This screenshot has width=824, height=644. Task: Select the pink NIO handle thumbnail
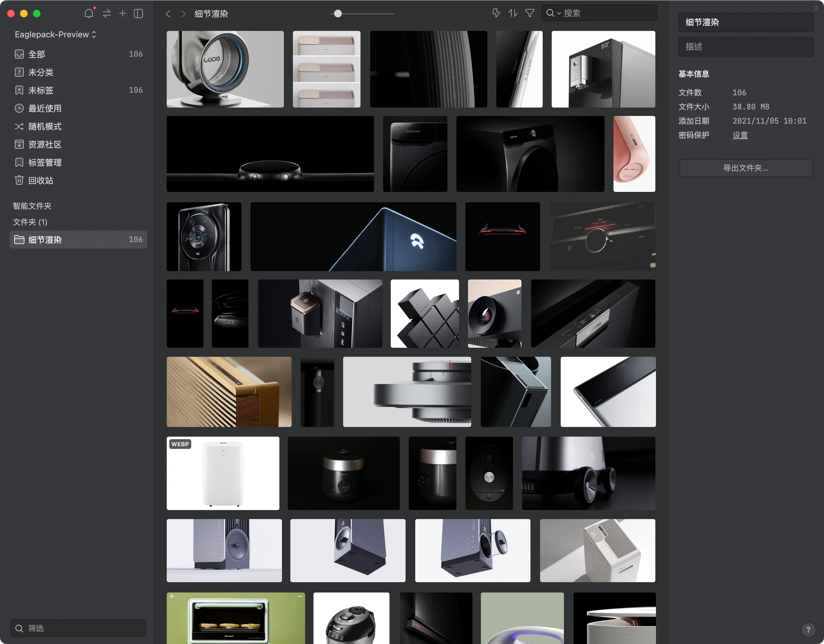[x=634, y=154]
